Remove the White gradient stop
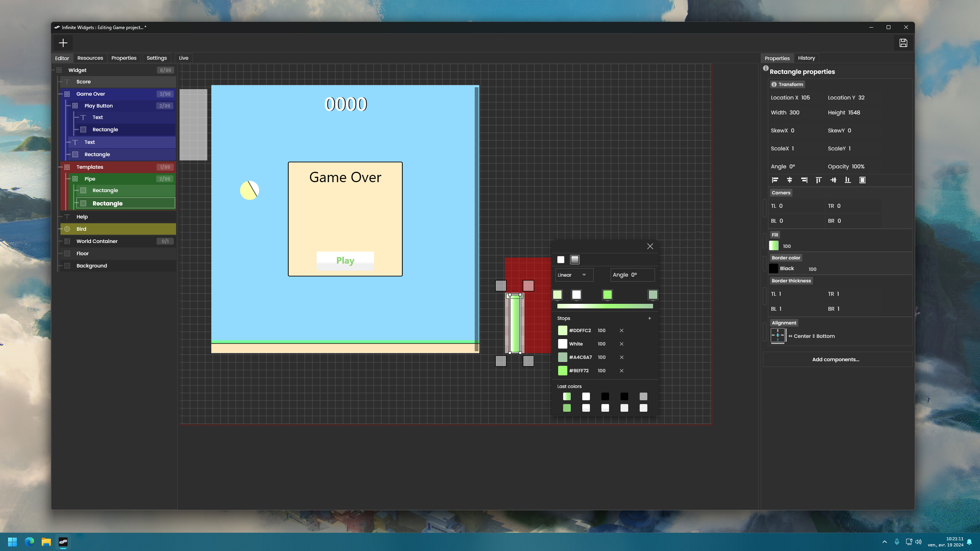The width and height of the screenshot is (980, 551). click(621, 344)
